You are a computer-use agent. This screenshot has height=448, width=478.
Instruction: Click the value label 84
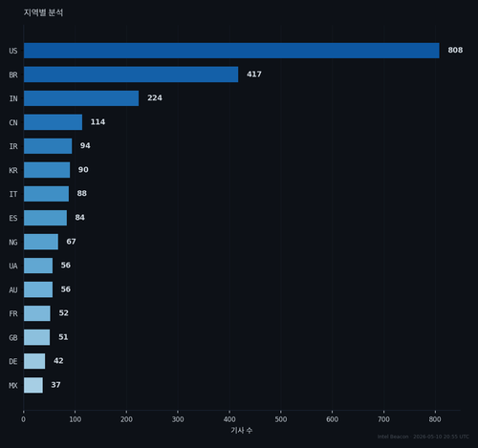pos(79,218)
